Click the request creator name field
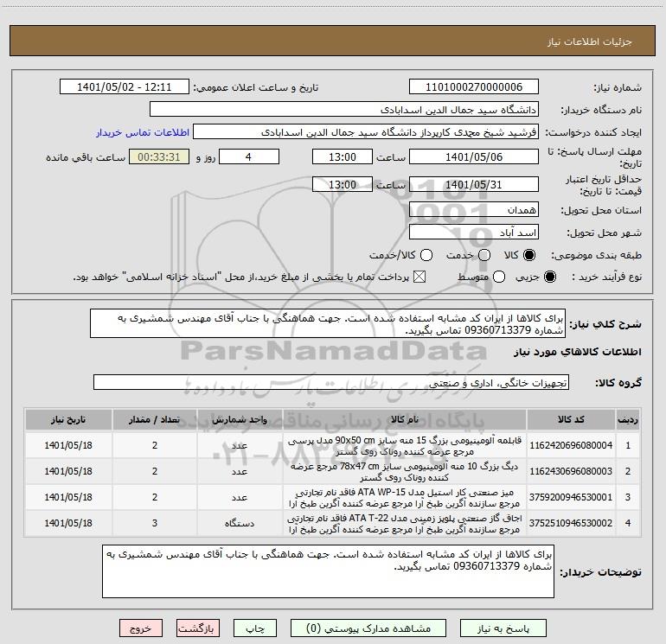666x644 pixels. coord(366,132)
